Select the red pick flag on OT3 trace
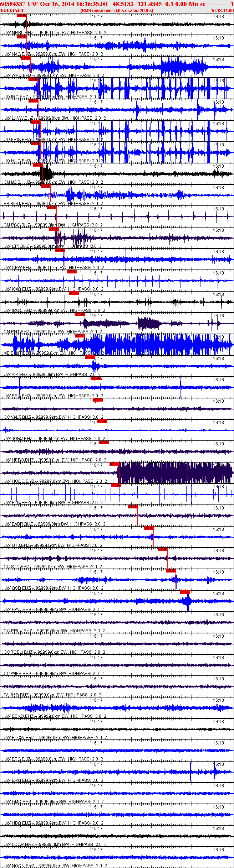Image resolution: width=234 pixels, height=868 pixels. [149, 528]
